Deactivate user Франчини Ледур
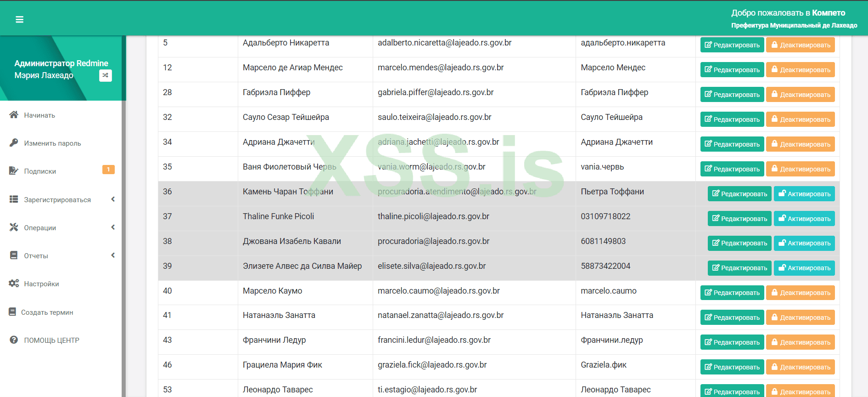The image size is (868, 397). coord(801,342)
